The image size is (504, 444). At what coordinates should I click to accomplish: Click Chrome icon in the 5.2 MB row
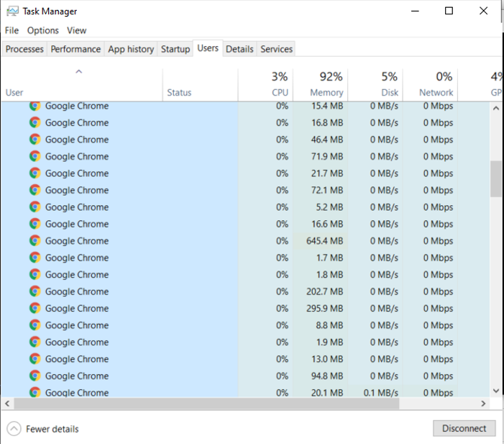[35, 207]
